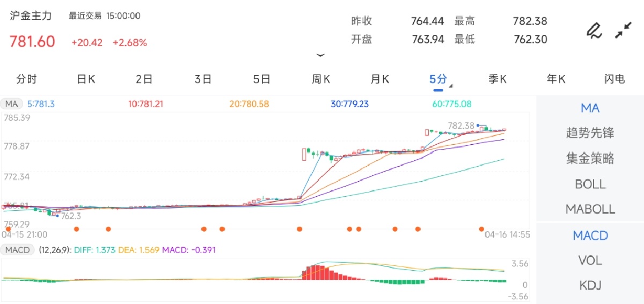Select the MABOLL indicator
Screen dimensions: 644x304
coord(590,209)
